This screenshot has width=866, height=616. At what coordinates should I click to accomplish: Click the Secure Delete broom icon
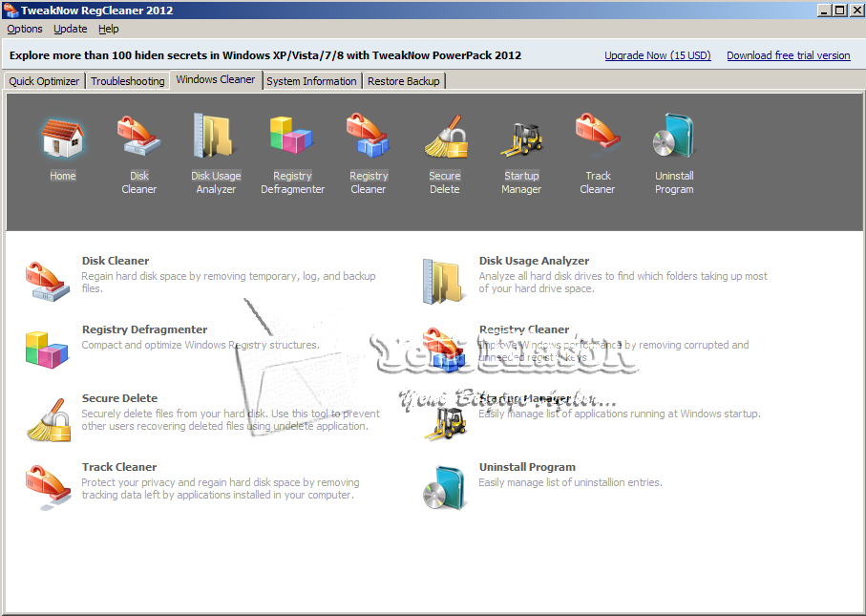(x=445, y=139)
